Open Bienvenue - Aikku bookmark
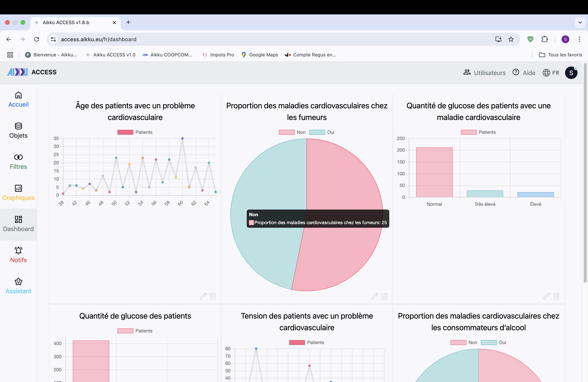 51,55
